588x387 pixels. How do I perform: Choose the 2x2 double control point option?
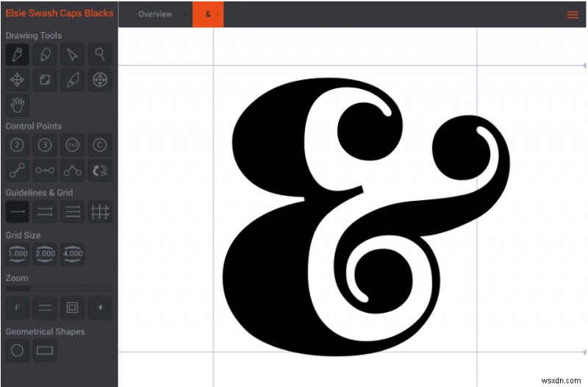(72, 145)
